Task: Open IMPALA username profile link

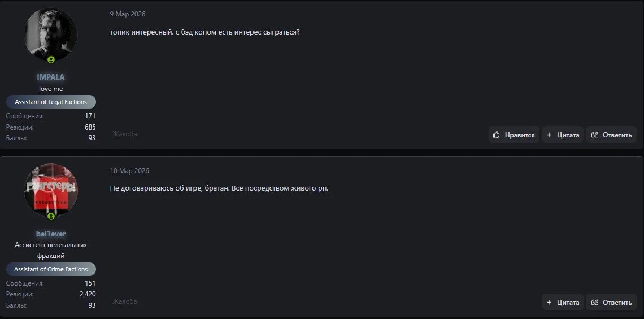Action: (x=51, y=77)
